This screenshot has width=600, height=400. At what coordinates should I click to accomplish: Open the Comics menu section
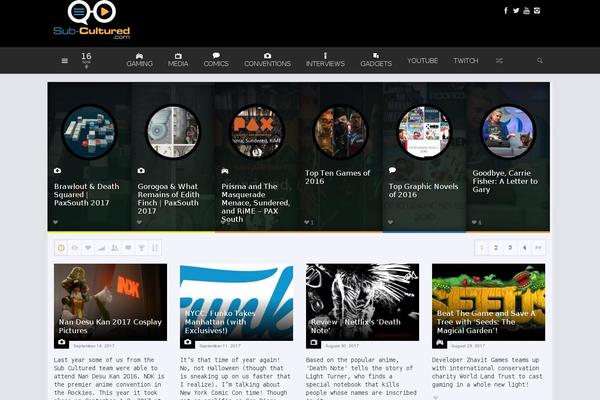(216, 60)
